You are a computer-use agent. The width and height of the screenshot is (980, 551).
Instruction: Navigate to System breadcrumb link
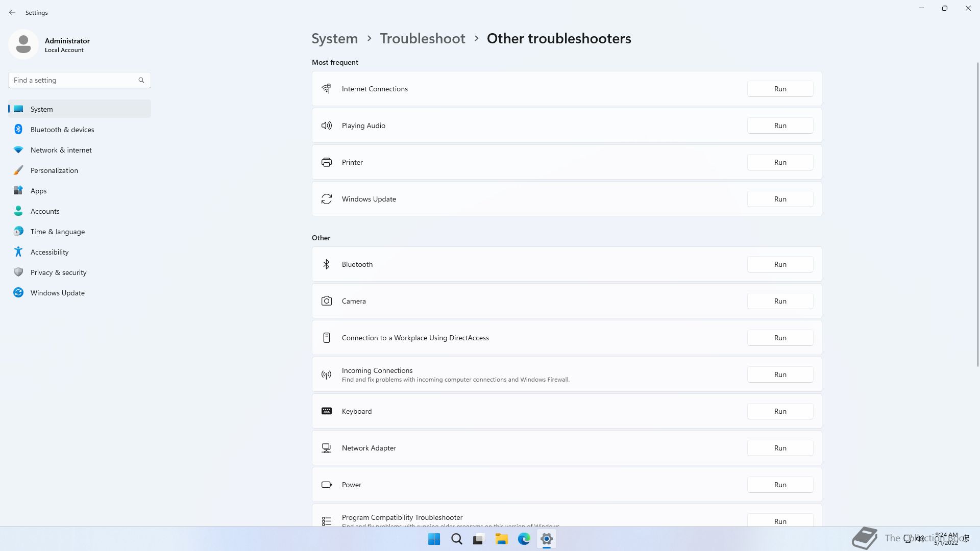click(334, 39)
